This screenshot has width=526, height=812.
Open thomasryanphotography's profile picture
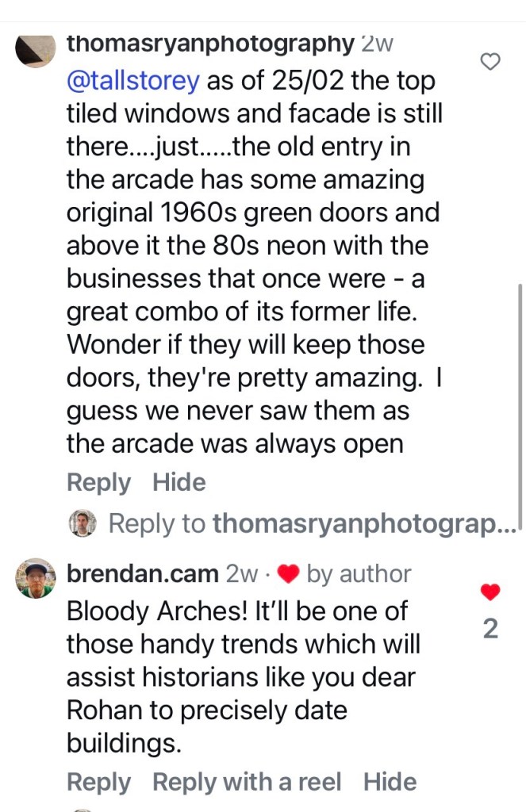point(35,51)
